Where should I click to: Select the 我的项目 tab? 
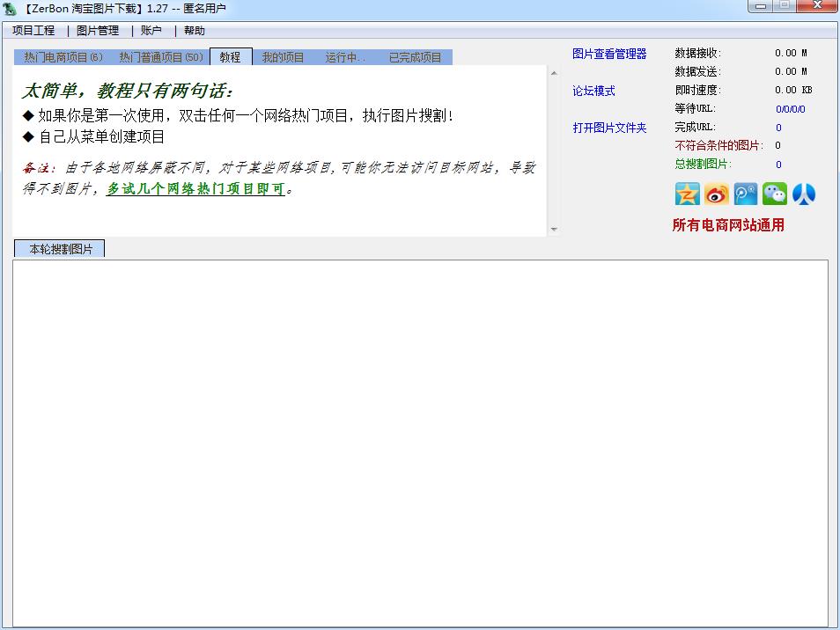point(283,57)
